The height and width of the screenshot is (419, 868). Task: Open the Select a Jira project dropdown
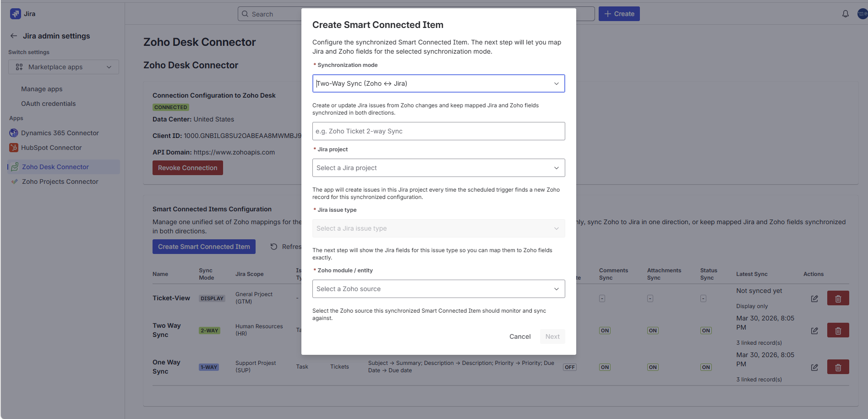[438, 168]
